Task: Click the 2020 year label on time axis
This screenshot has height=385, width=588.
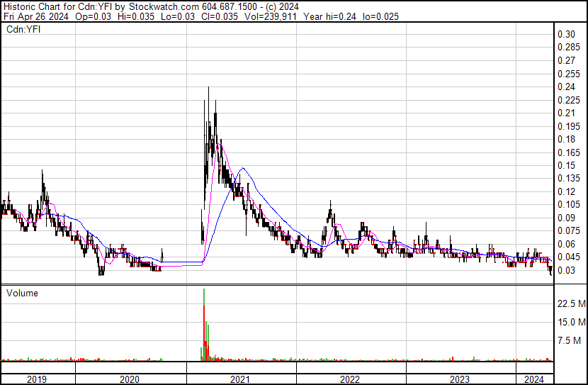Action: pos(130,379)
